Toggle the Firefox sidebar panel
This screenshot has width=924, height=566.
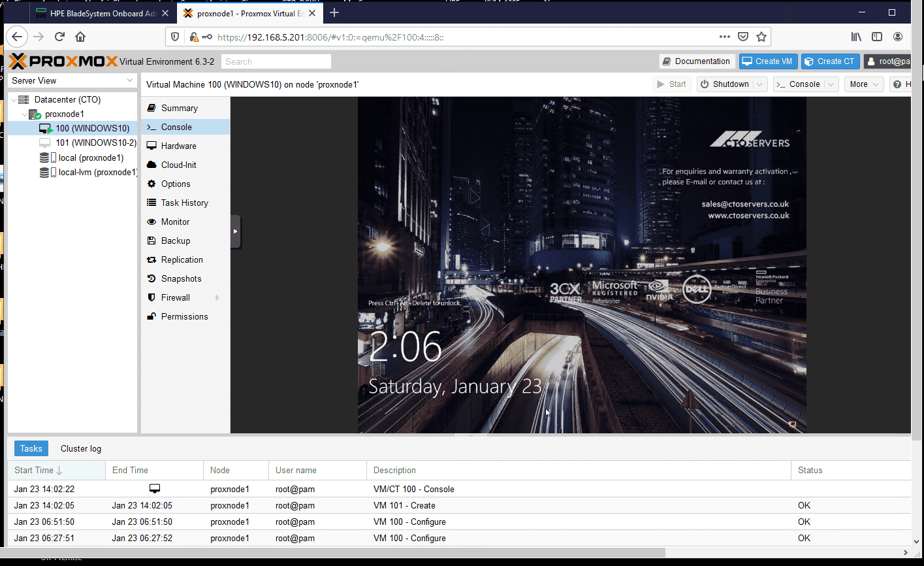[877, 37]
